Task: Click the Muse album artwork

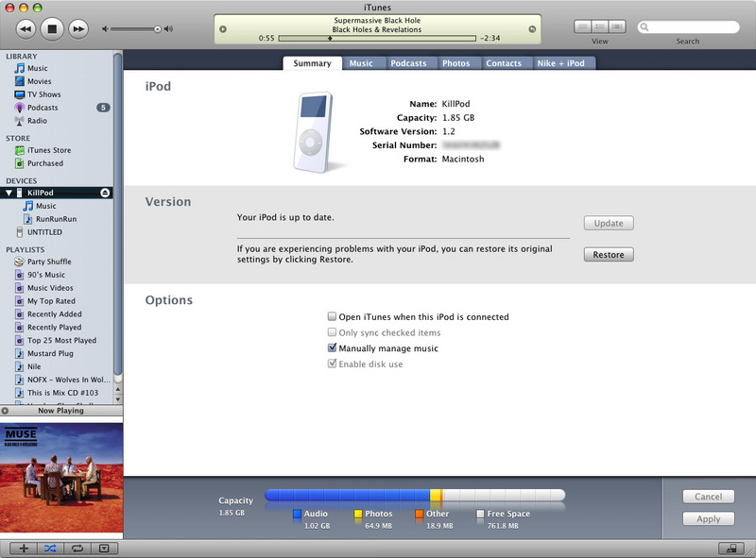Action: tap(61, 478)
